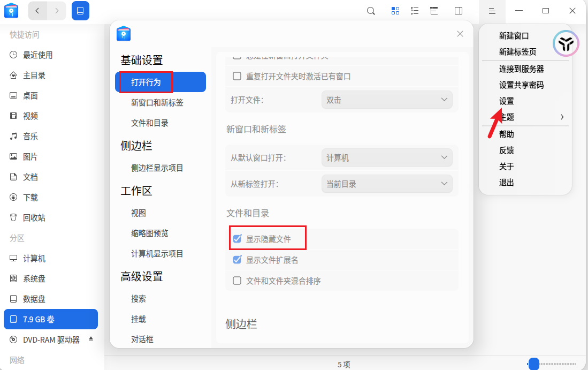Click the search magnifier icon in toolbar
588x370 pixels.
[371, 11]
